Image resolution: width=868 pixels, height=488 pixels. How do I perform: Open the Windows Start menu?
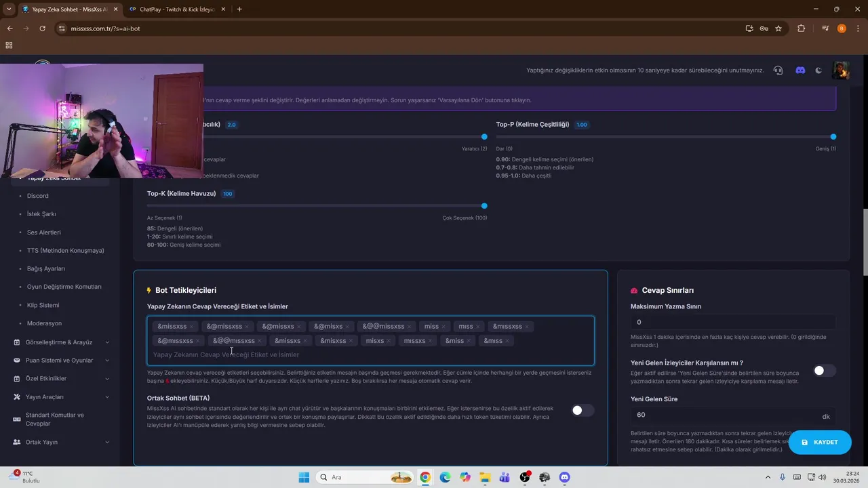coord(304,477)
